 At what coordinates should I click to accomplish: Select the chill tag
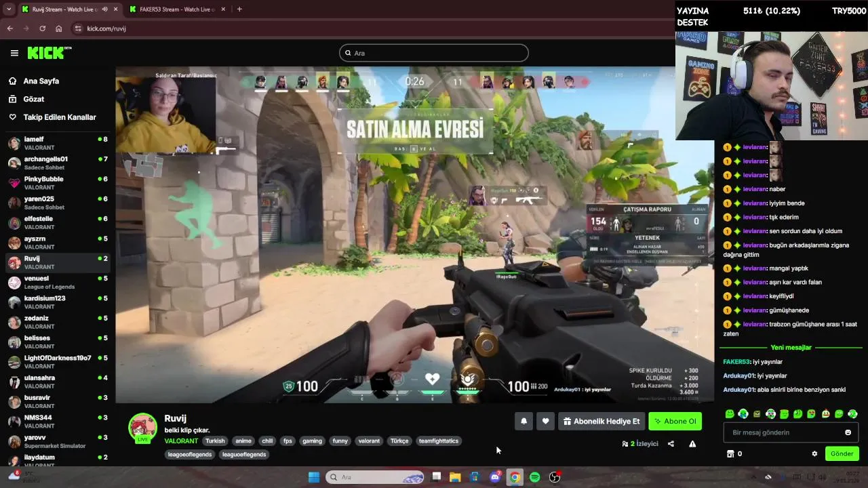coord(267,441)
